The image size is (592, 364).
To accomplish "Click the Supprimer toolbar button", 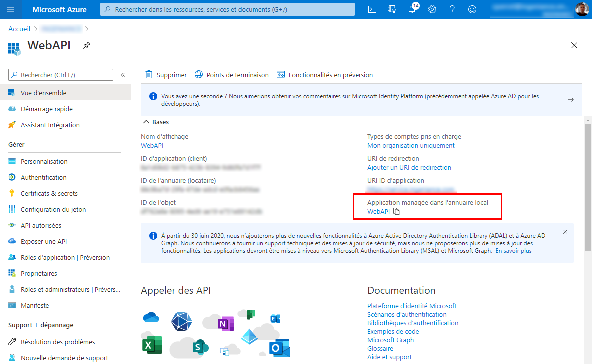I will coord(166,75).
